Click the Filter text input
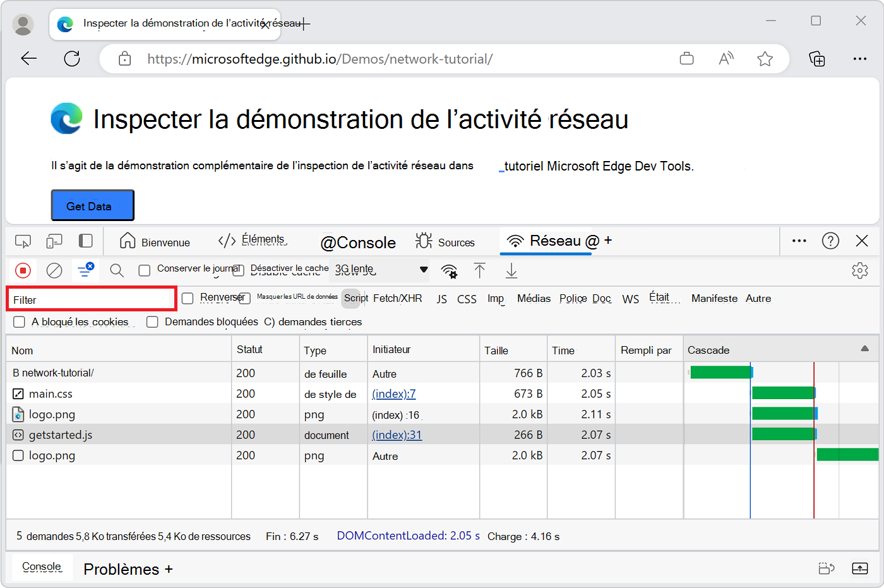Viewport: 884px width, 588px height. tap(92, 299)
